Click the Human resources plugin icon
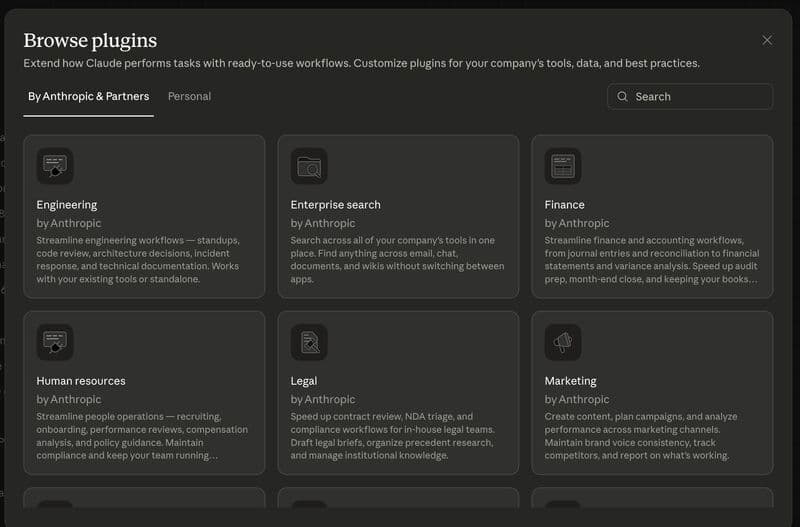The image size is (800, 527). (x=55, y=342)
